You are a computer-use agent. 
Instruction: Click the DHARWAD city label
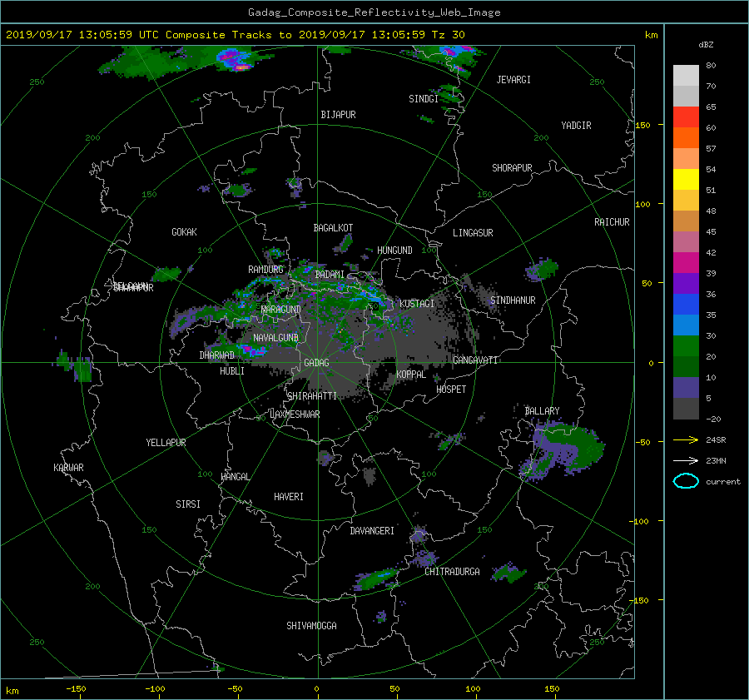pyautogui.click(x=217, y=355)
